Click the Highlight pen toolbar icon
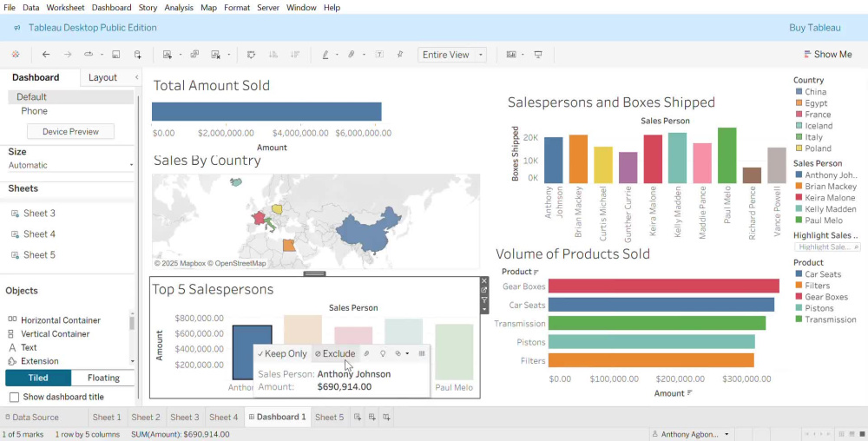868x441 pixels. 325,54
